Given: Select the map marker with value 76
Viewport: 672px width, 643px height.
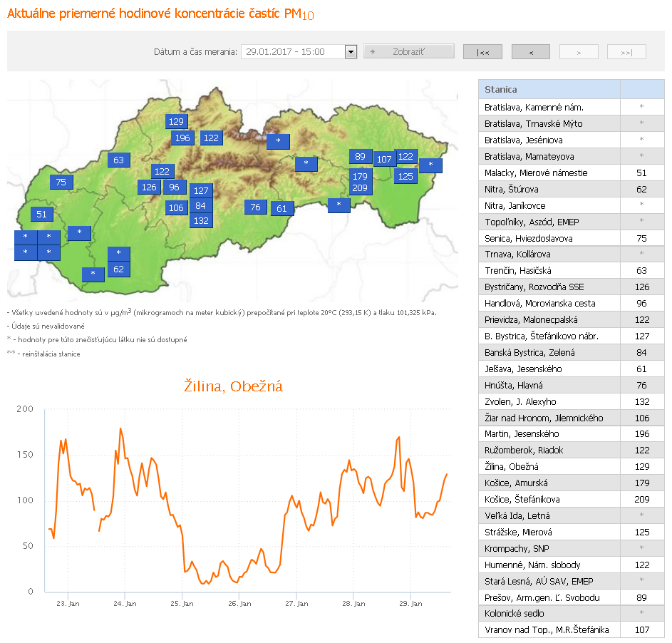Looking at the screenshot, I should [255, 207].
